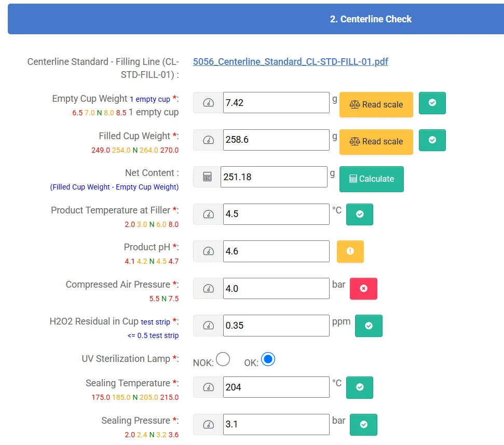Click the '249.0 254.0 N 264.0 270.0' limits text

(x=135, y=150)
